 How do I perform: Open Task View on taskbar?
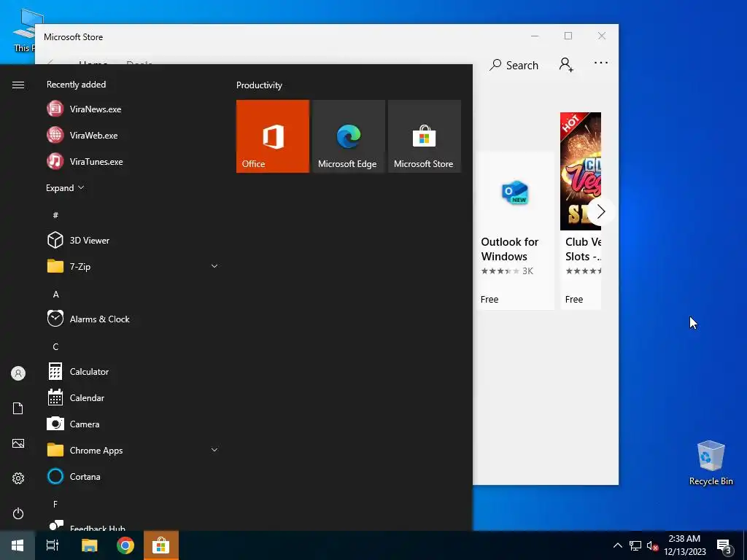click(x=53, y=545)
